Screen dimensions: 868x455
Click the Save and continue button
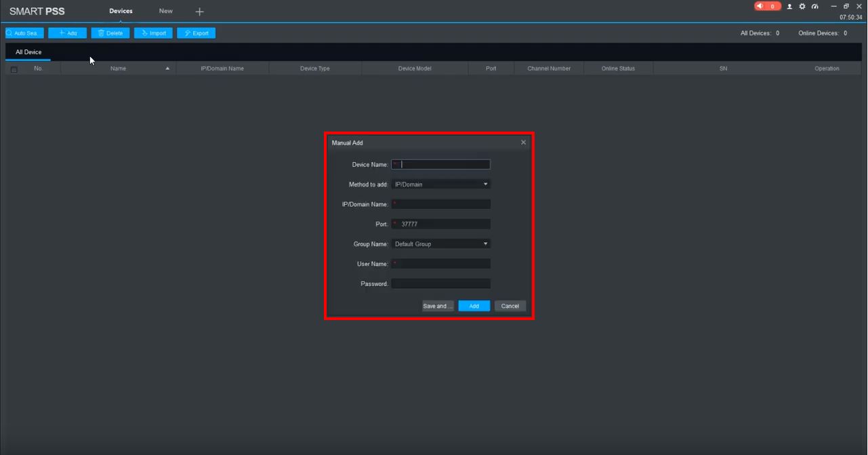438,306
